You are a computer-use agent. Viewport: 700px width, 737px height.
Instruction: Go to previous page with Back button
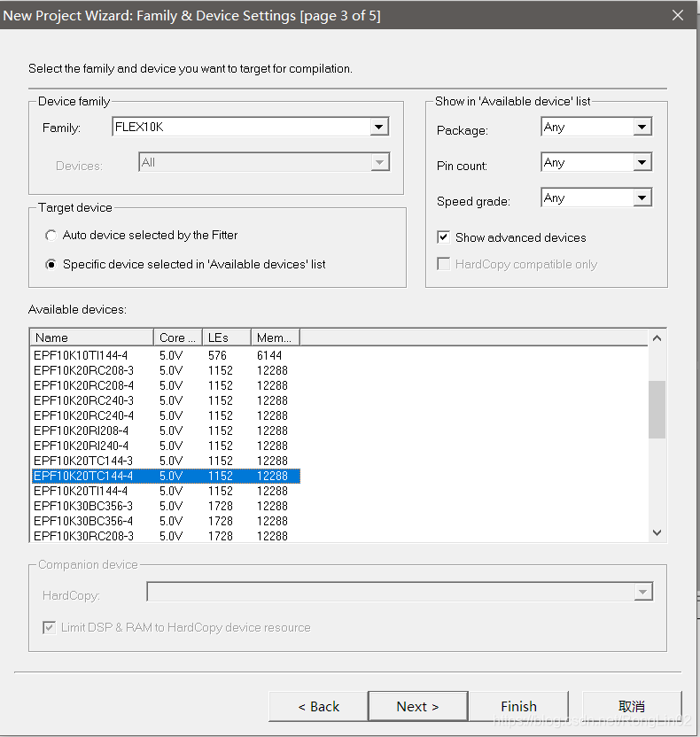pos(318,706)
